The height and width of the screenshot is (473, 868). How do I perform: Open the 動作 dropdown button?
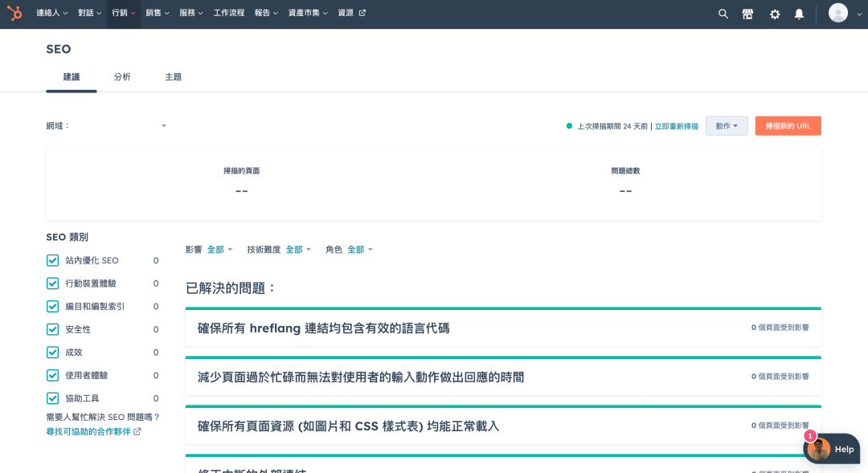pyautogui.click(x=727, y=126)
